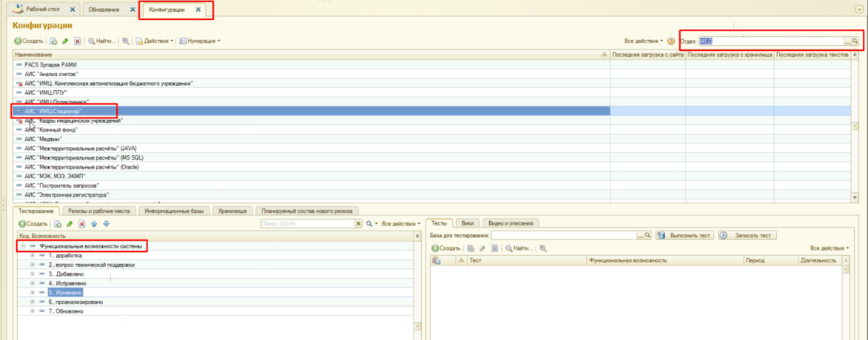Expand the 6., проанализировано node
The height and width of the screenshot is (340, 868).
pos(32,302)
